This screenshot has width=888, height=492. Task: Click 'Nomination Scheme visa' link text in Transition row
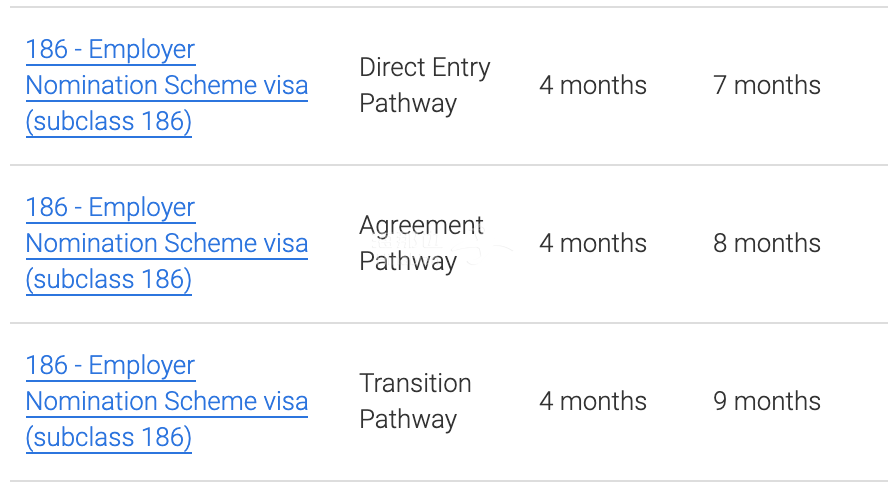click(x=166, y=401)
